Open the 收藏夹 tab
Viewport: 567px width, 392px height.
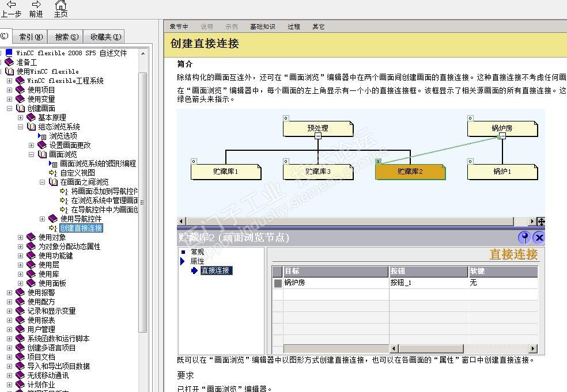105,37
